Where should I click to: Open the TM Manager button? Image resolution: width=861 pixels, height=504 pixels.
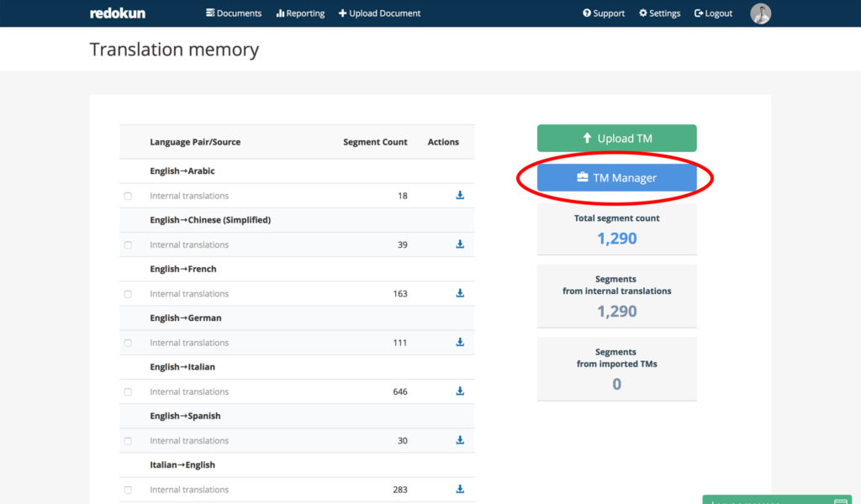click(x=616, y=178)
